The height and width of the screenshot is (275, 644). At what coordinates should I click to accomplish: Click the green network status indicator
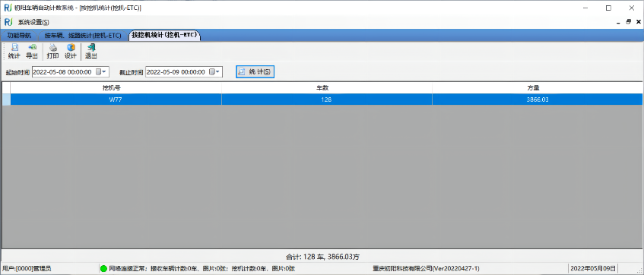tap(103, 269)
